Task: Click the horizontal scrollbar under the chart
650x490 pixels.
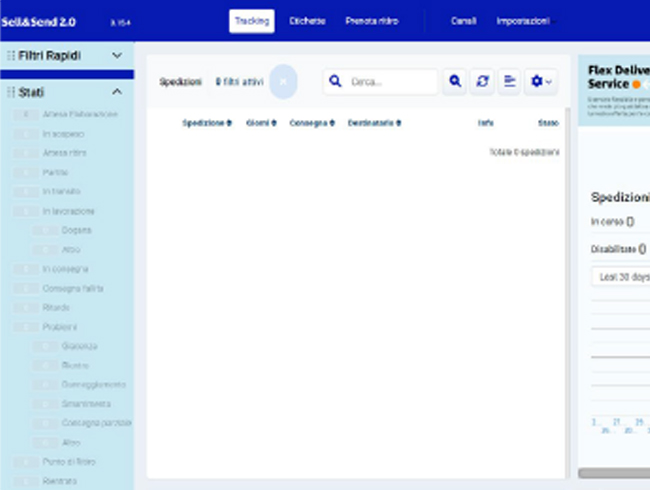Action: [x=614, y=473]
